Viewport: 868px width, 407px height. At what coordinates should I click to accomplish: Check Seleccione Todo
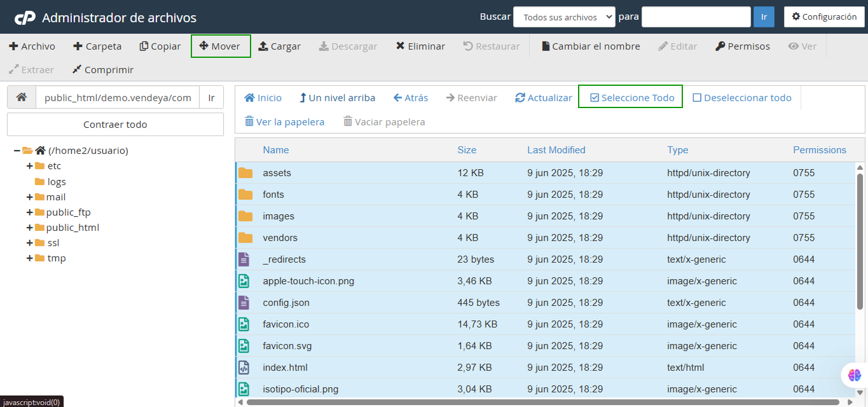[x=595, y=98]
